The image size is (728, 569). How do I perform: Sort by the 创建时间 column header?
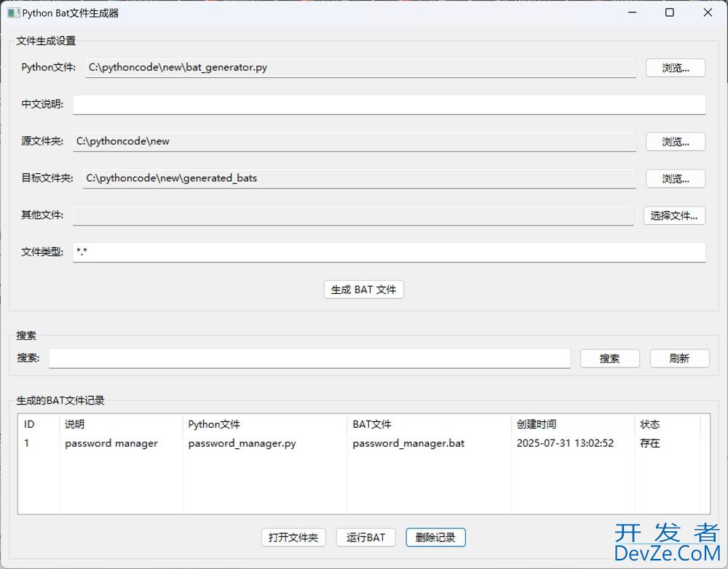(573, 424)
